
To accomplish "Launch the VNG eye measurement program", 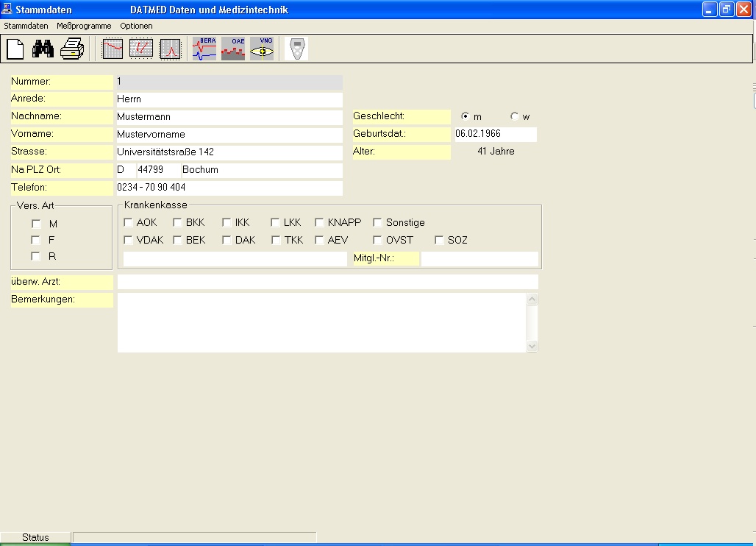I will click(263, 49).
